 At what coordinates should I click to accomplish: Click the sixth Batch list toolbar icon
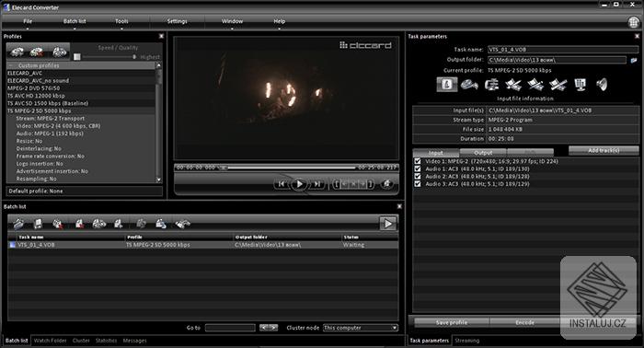[x=119, y=224]
